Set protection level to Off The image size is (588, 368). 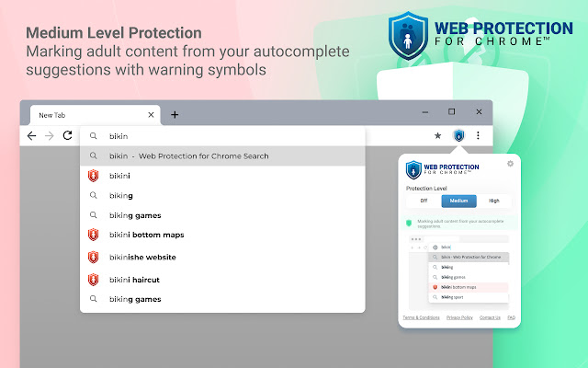coord(424,201)
